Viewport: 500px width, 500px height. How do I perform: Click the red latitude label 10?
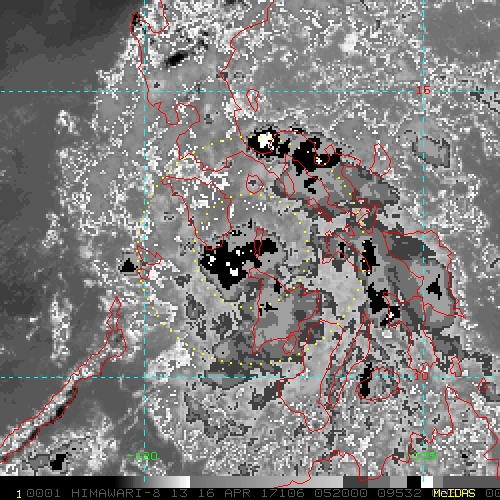(x=421, y=376)
